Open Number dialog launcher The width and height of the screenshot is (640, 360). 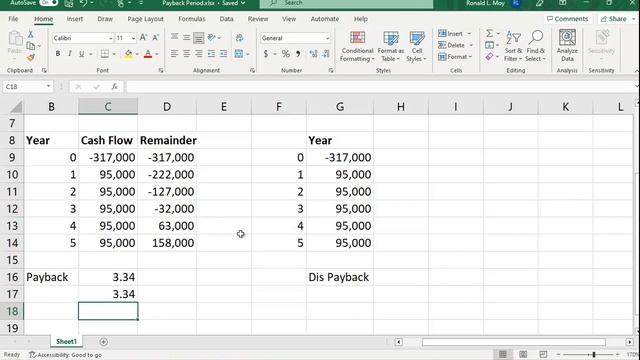click(331, 71)
